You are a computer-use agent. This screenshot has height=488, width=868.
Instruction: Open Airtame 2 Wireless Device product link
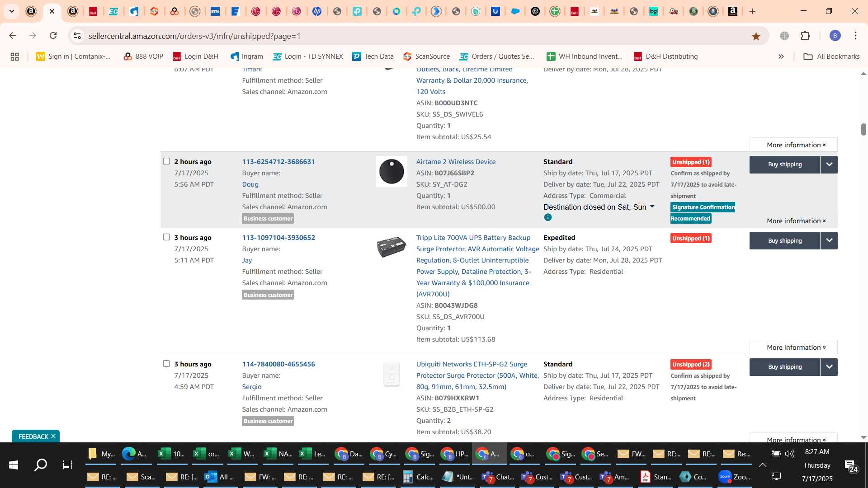click(x=456, y=161)
